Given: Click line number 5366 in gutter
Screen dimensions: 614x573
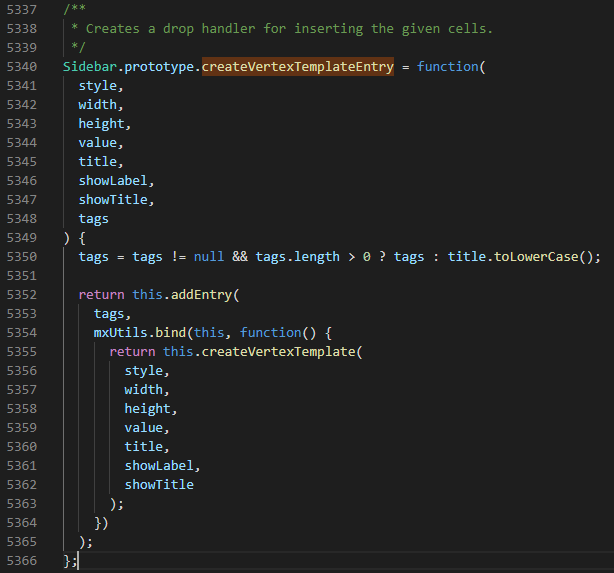Looking at the screenshot, I should pos(22,561).
